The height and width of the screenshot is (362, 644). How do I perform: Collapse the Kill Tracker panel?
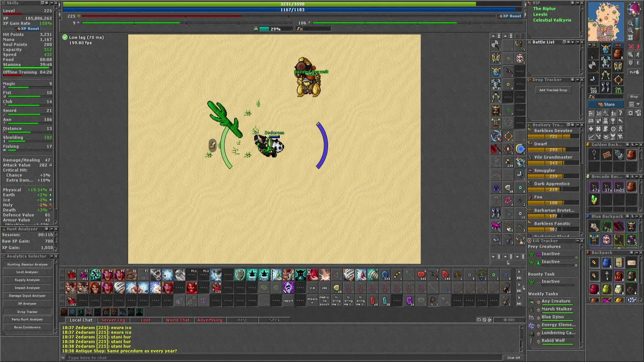(577, 241)
